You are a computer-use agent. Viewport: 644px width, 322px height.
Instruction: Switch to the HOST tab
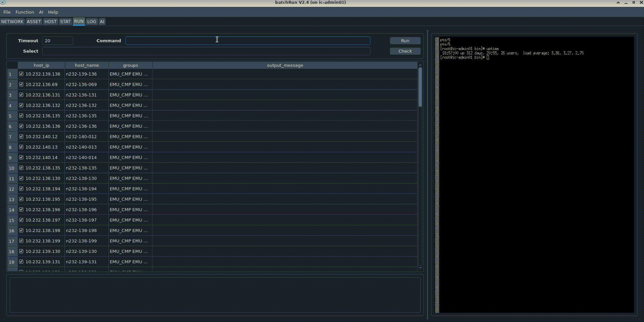pos(50,22)
